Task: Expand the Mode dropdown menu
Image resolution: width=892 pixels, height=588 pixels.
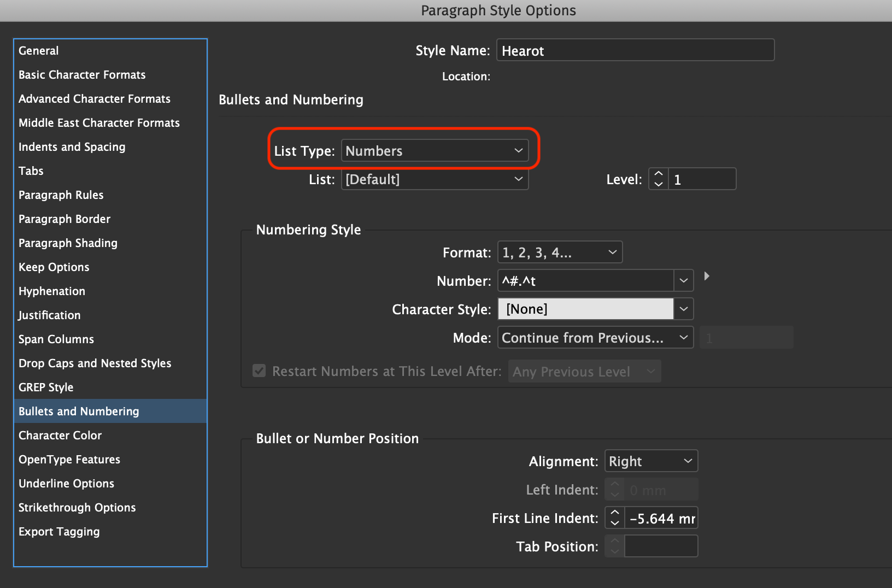Action: 595,338
